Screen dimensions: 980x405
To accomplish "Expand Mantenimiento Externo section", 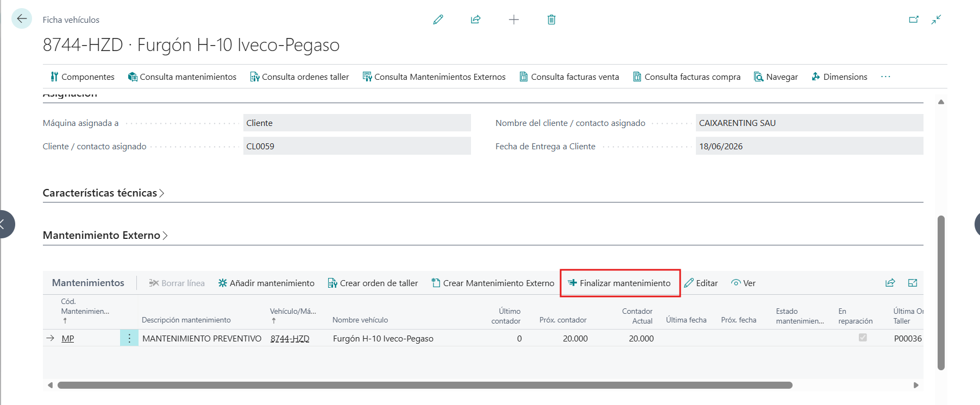I will 105,235.
